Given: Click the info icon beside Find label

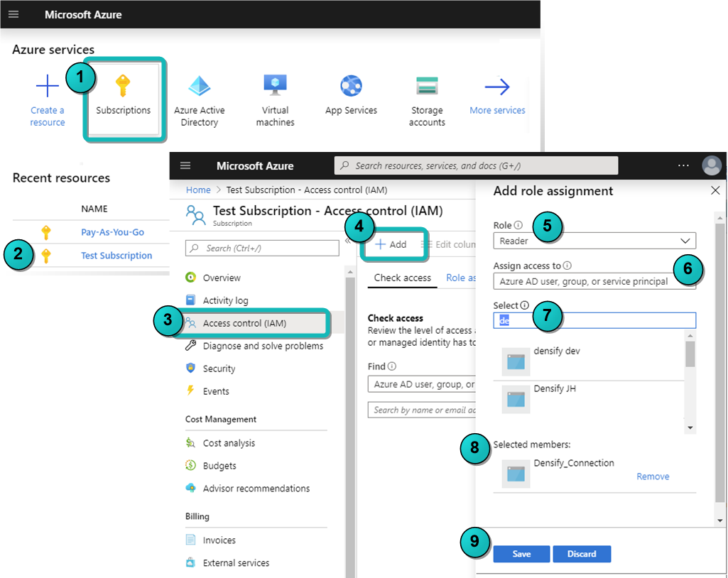Looking at the screenshot, I should point(392,366).
